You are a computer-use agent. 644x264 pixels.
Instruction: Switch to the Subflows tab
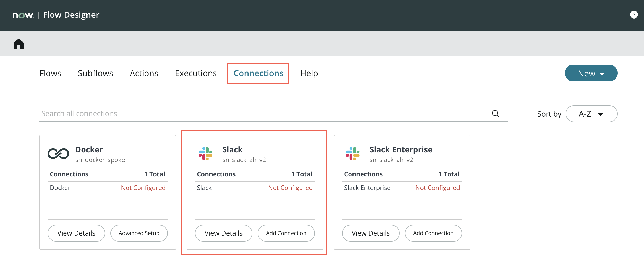(x=95, y=73)
